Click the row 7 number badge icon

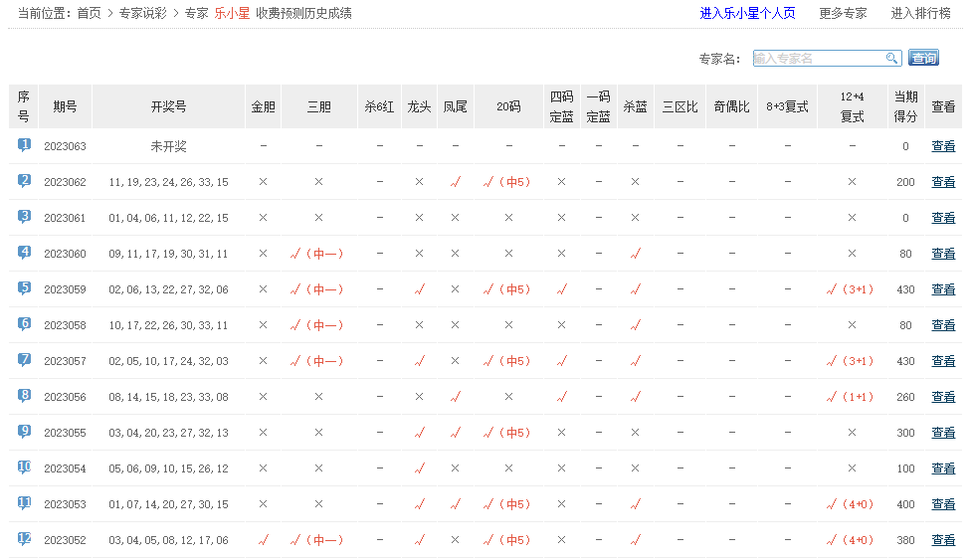pos(24,360)
